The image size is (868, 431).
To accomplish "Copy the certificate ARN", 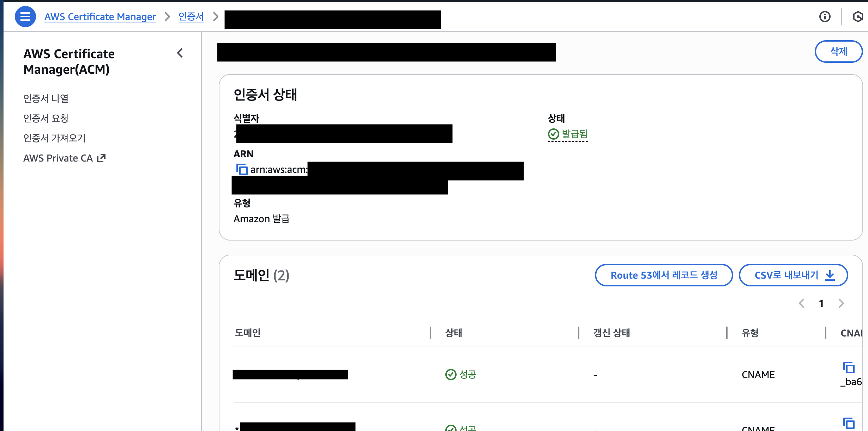I will (x=242, y=170).
